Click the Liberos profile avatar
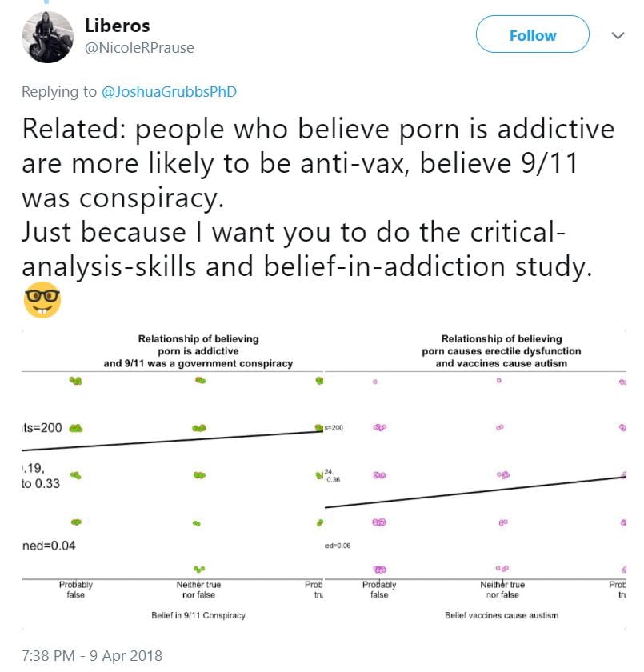Image resolution: width=644 pixels, height=672 pixels. pos(48,36)
